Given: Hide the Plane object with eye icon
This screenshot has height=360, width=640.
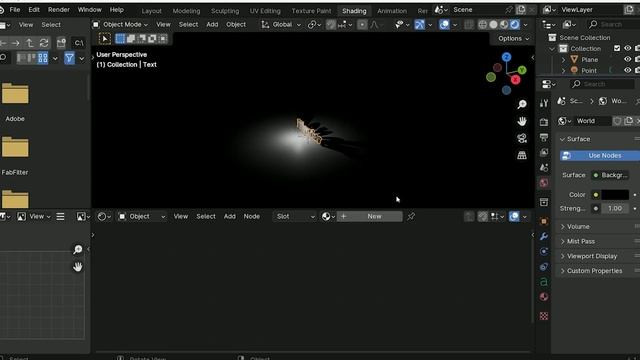Looking at the screenshot, I should point(627,59).
